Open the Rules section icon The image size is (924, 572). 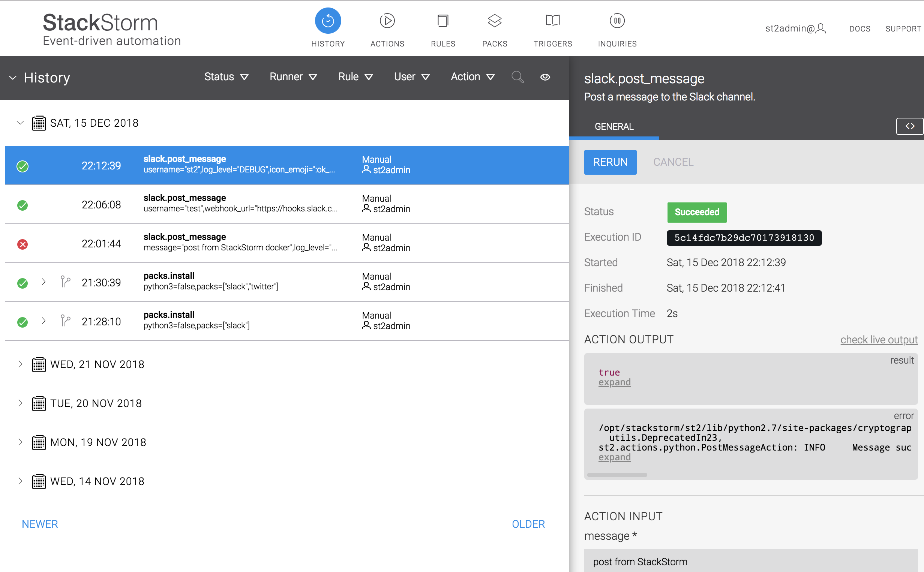[x=443, y=21]
